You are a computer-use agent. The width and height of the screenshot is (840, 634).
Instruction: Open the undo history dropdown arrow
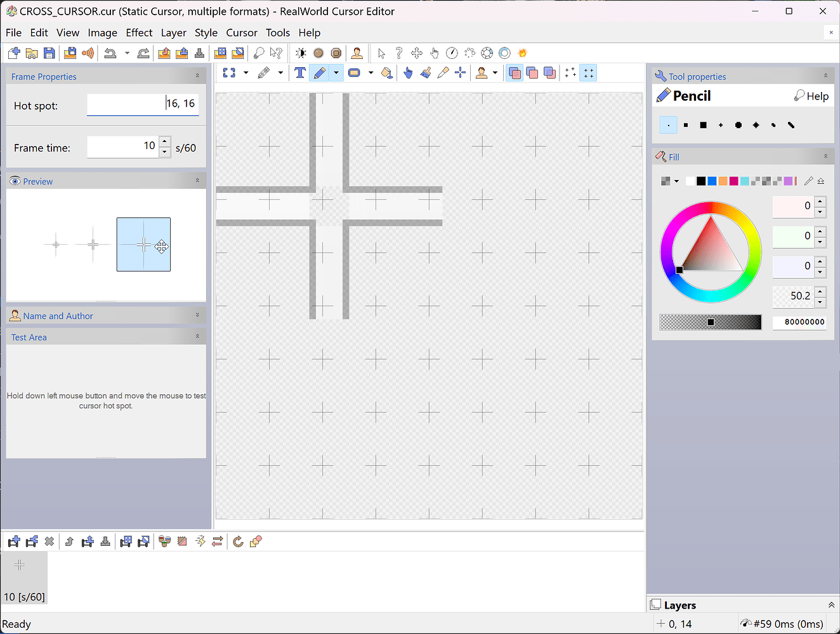point(127,53)
